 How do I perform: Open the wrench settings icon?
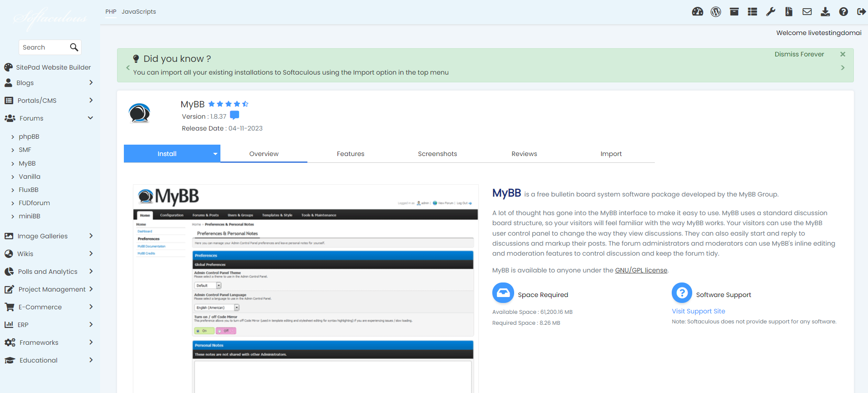[x=771, y=12]
